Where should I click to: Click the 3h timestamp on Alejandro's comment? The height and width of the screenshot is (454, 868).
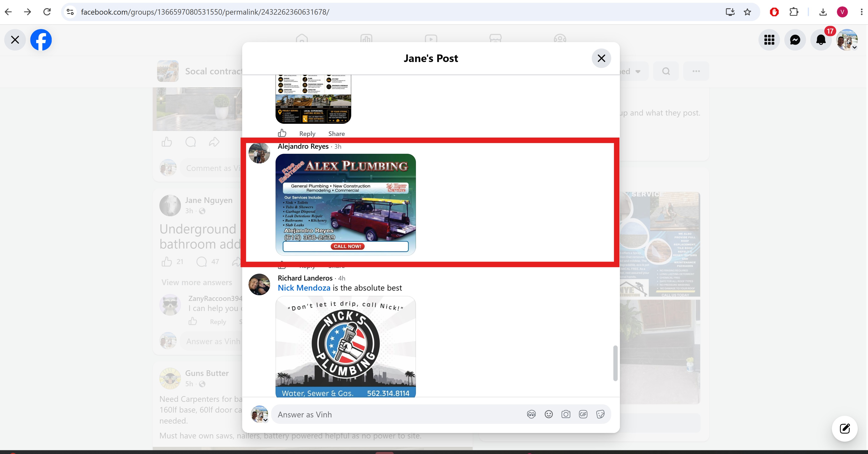[338, 147]
